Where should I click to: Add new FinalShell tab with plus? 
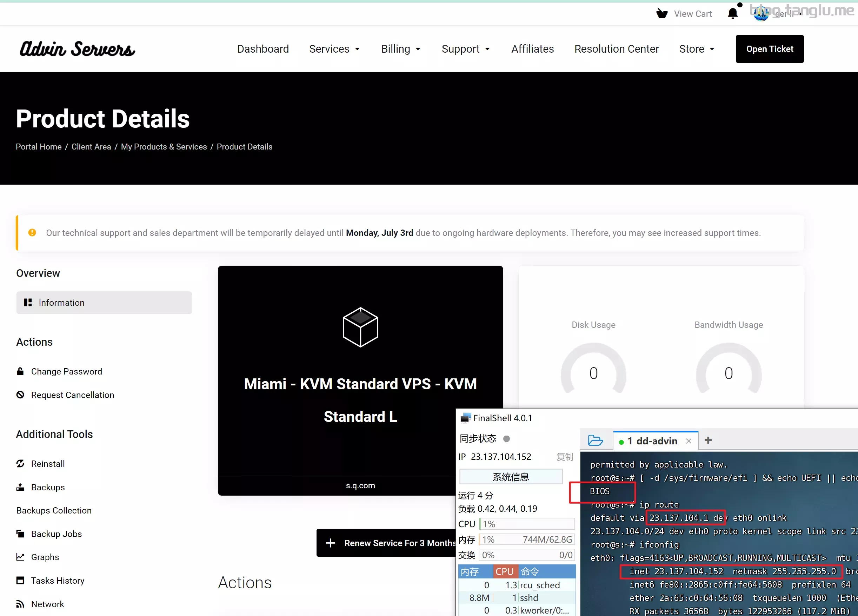point(708,440)
